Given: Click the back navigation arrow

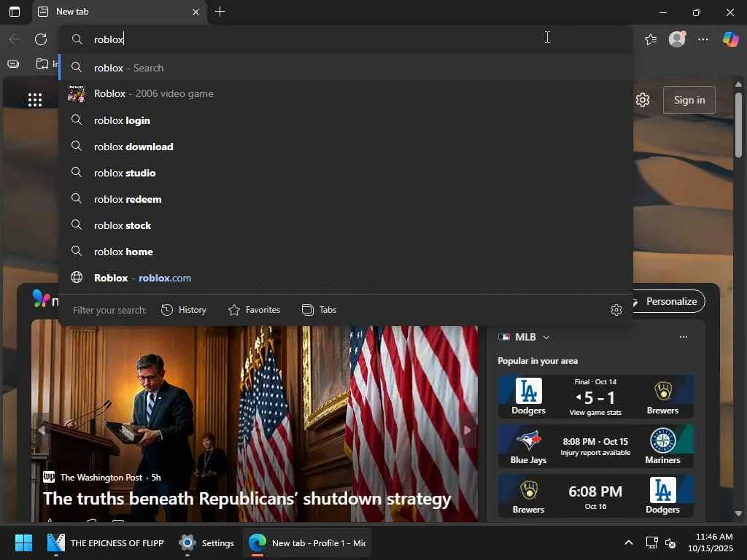Looking at the screenshot, I should click(x=15, y=39).
